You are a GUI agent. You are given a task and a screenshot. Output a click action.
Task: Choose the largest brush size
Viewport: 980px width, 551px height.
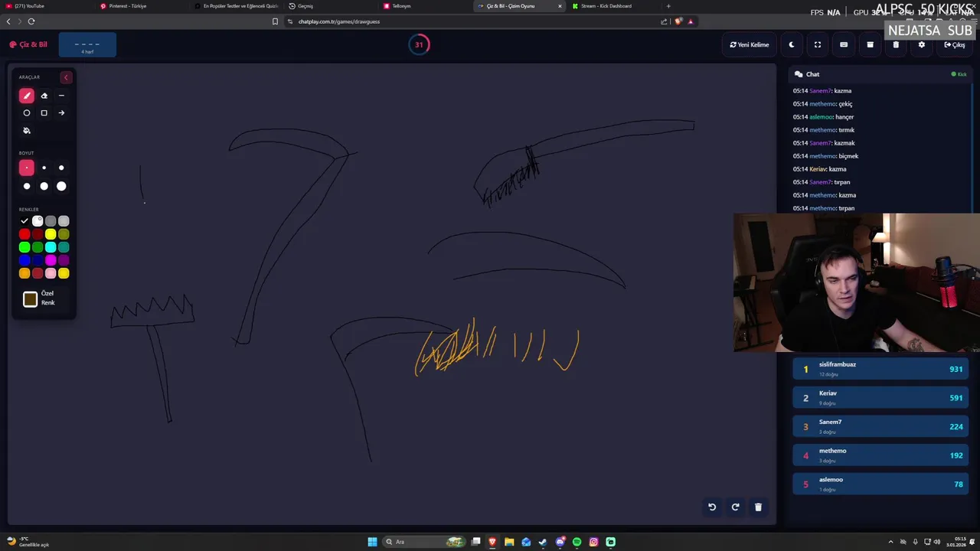pos(61,186)
